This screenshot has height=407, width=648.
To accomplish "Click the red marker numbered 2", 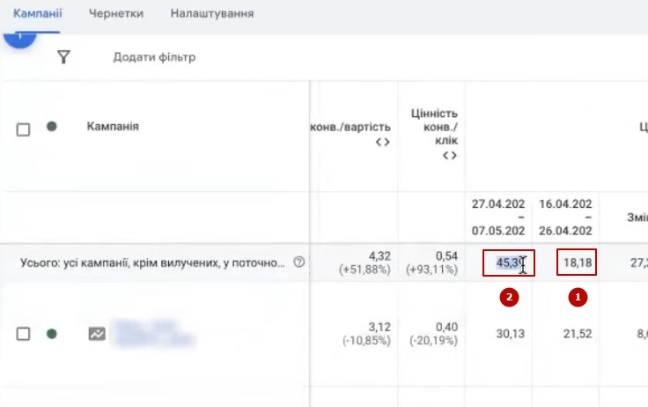I will (510, 297).
